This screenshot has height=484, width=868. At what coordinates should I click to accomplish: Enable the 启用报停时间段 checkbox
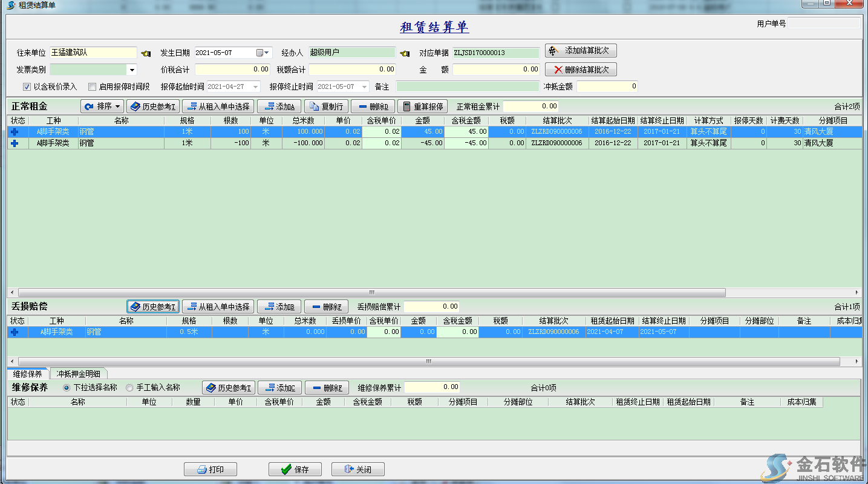[x=93, y=87]
